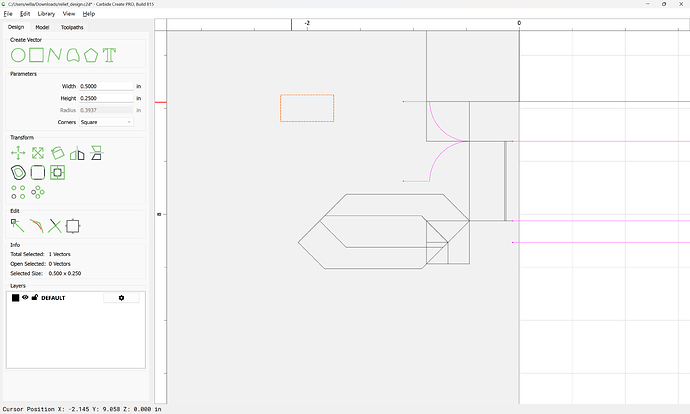Select the Polyline vector tool
The image size is (690, 414).
(55, 55)
